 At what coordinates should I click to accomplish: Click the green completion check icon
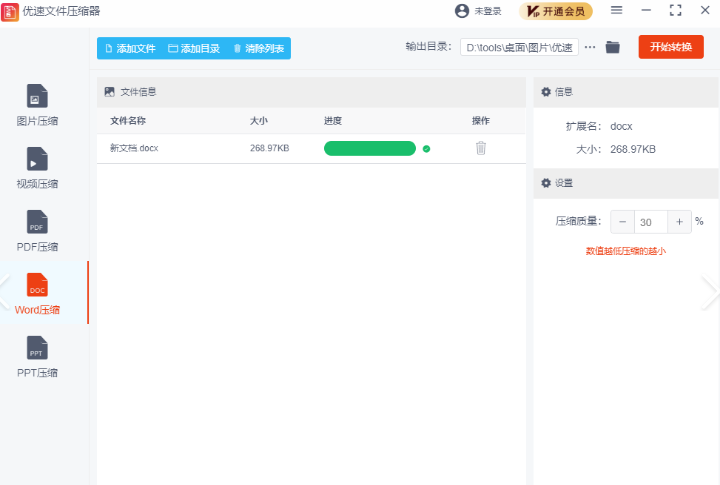426,149
